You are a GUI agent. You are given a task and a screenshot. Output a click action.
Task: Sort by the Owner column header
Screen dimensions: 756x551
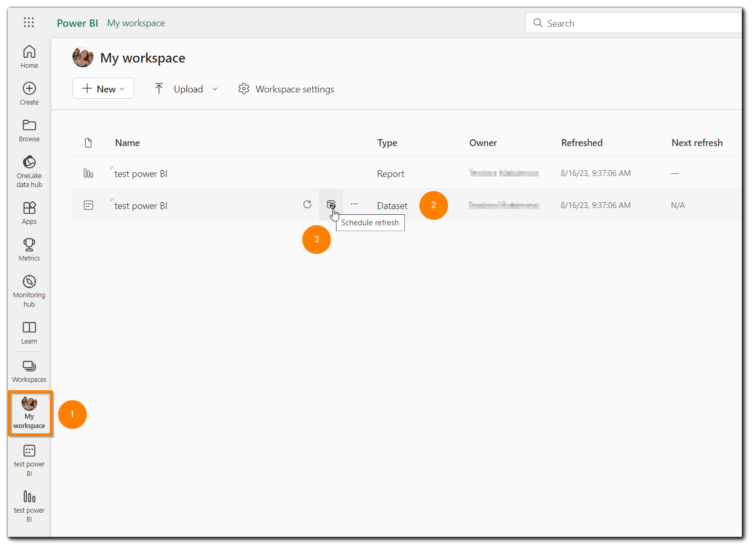point(483,143)
